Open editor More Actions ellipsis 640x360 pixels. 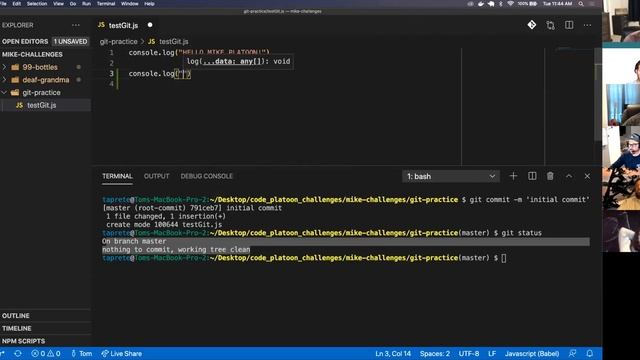pyautogui.click(x=587, y=25)
